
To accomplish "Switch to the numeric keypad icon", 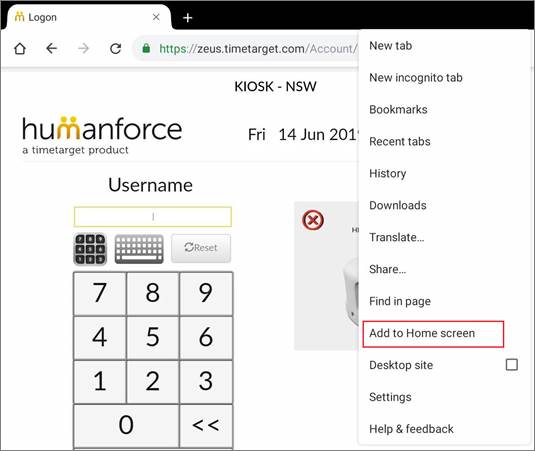I will [90, 249].
